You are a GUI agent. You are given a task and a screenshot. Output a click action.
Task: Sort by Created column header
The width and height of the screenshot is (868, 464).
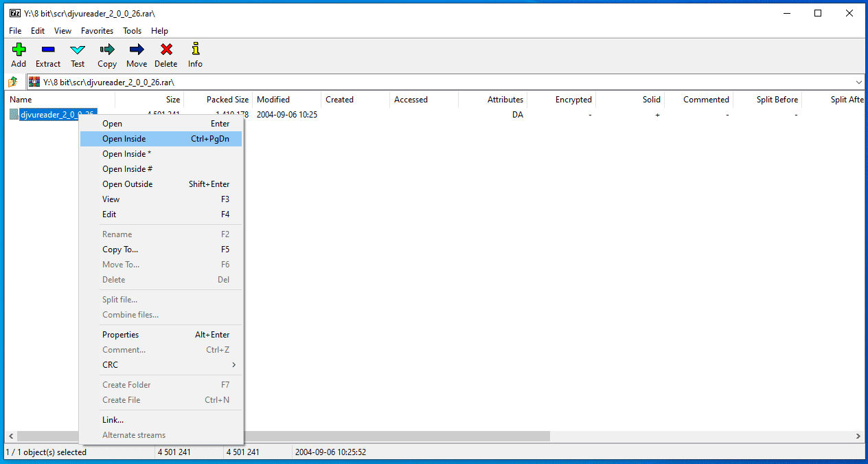tap(355, 100)
